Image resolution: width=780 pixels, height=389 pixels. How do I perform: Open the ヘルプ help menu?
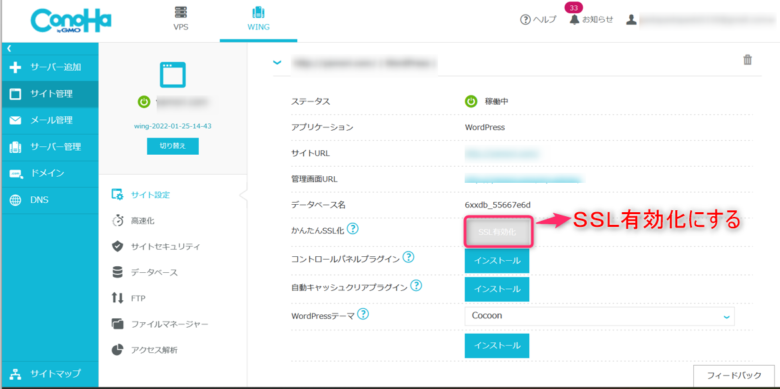coord(538,19)
